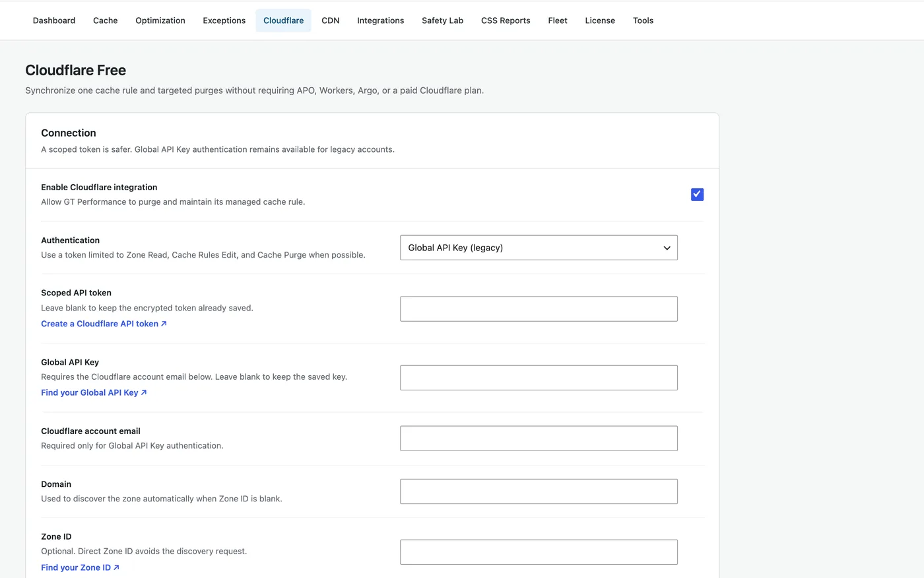Open the Authentication method dropdown
This screenshot has width=924, height=578.
point(539,248)
